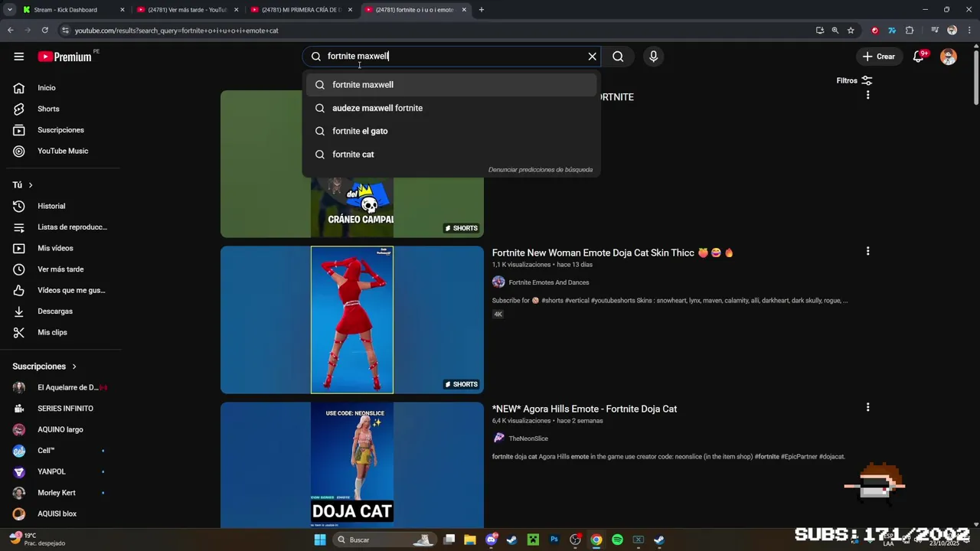Open Morley Kert subscription channel
980x551 pixels.
[x=61, y=493]
